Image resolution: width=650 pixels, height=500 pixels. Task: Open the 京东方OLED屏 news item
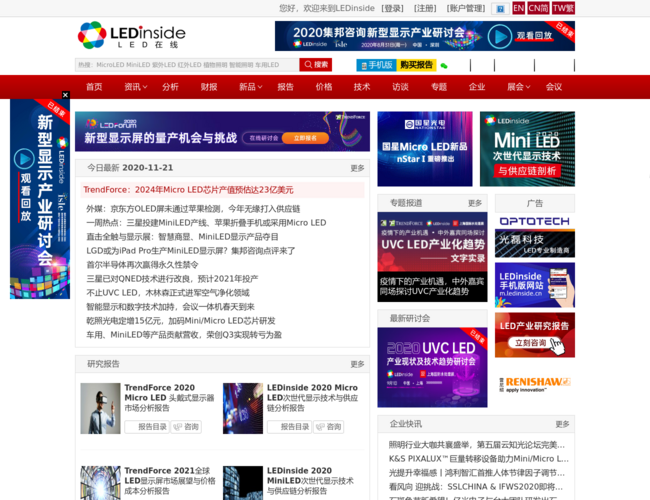coord(193,209)
